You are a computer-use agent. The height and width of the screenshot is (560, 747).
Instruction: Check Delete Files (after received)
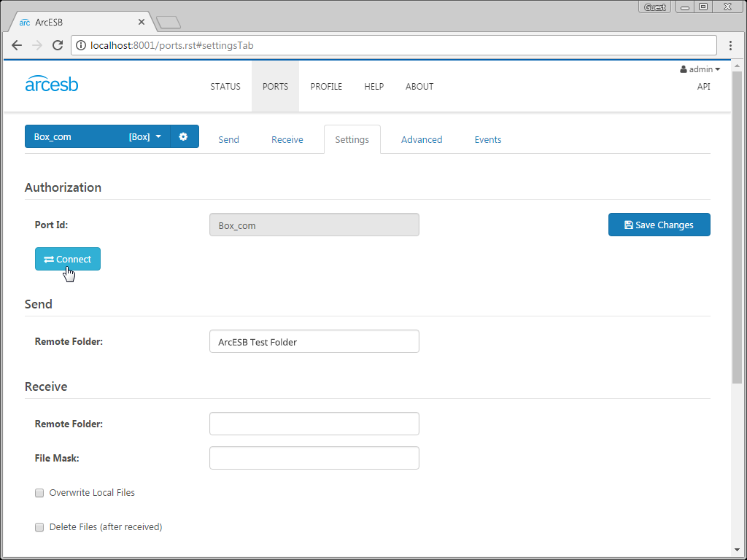pyautogui.click(x=39, y=527)
